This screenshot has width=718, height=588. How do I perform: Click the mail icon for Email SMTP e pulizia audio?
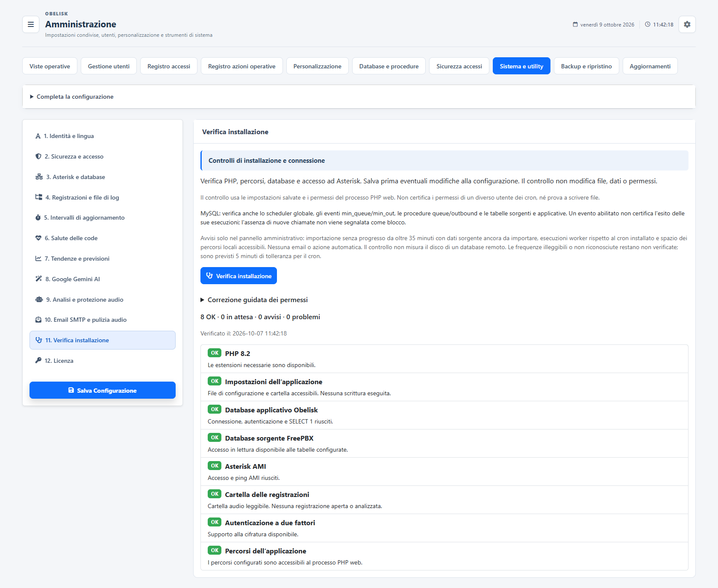(x=38, y=320)
